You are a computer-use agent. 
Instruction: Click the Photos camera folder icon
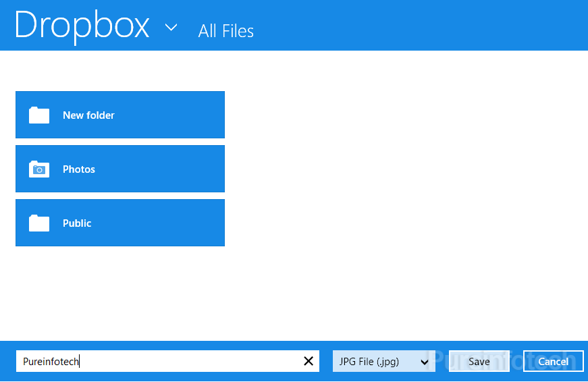click(x=39, y=169)
